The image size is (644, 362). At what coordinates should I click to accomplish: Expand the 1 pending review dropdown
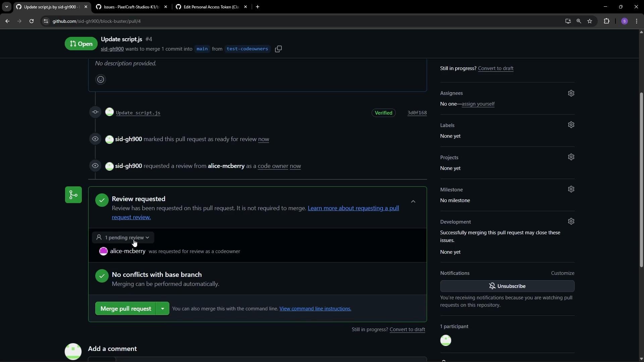123,237
